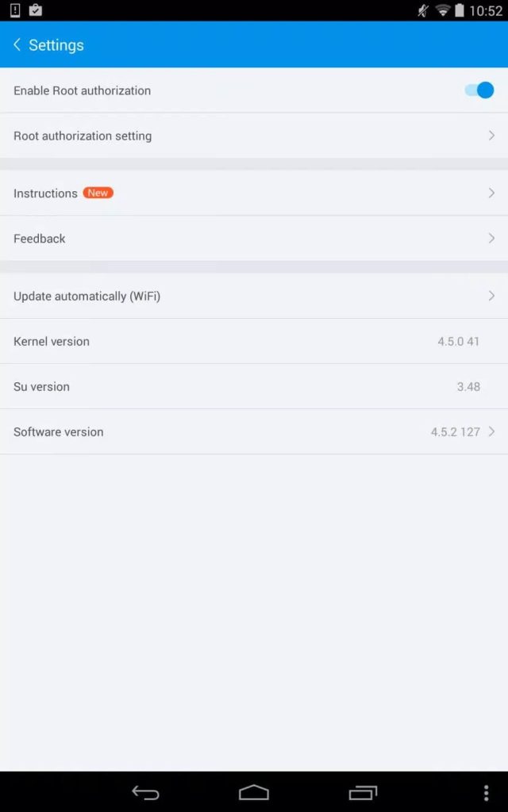The width and height of the screenshot is (508, 812).
Task: Tap the alert notification icon in status bar
Action: 15,10
